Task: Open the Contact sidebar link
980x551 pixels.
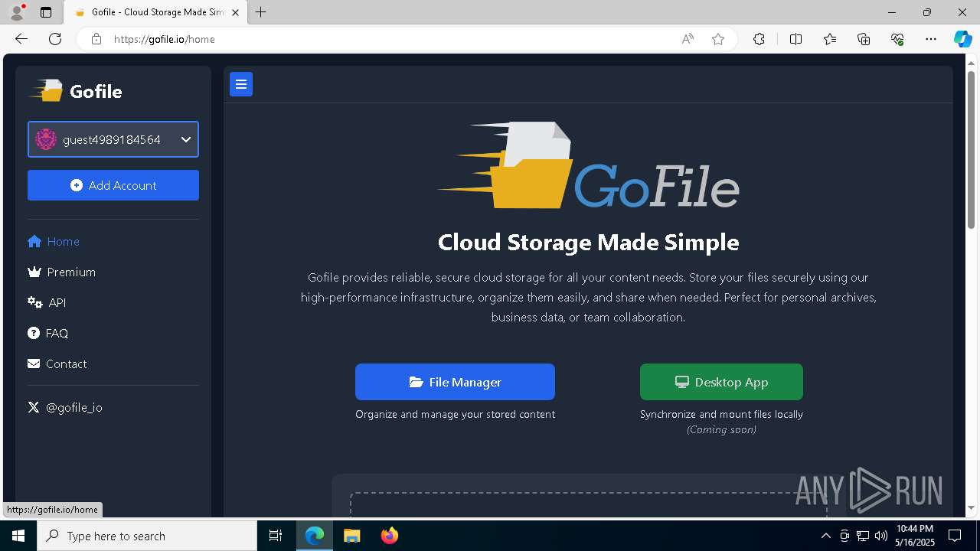Action: (57, 364)
